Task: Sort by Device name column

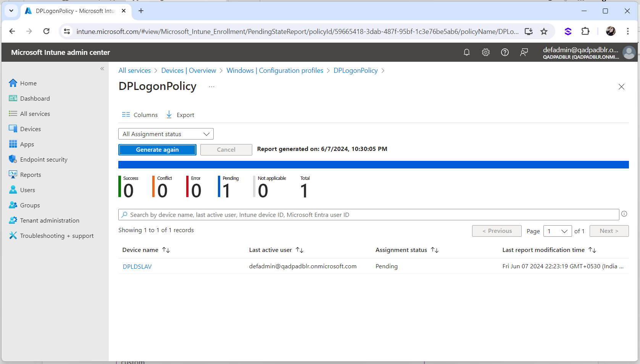Action: point(146,250)
